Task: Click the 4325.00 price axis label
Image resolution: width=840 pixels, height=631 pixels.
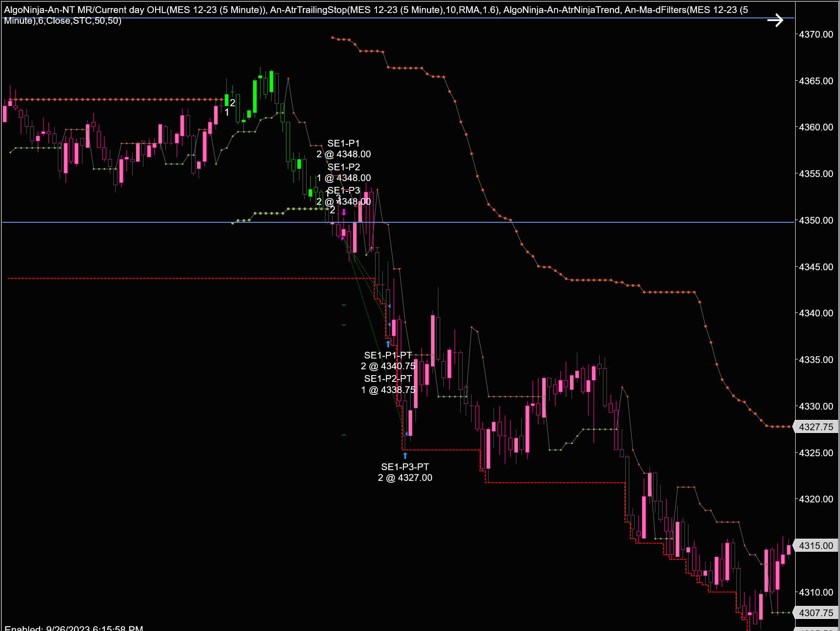Action: click(x=816, y=453)
